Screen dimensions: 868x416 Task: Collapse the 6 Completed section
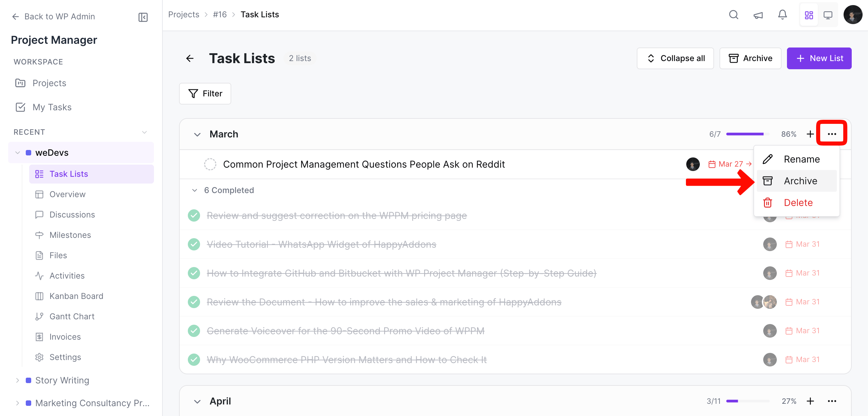(194, 190)
